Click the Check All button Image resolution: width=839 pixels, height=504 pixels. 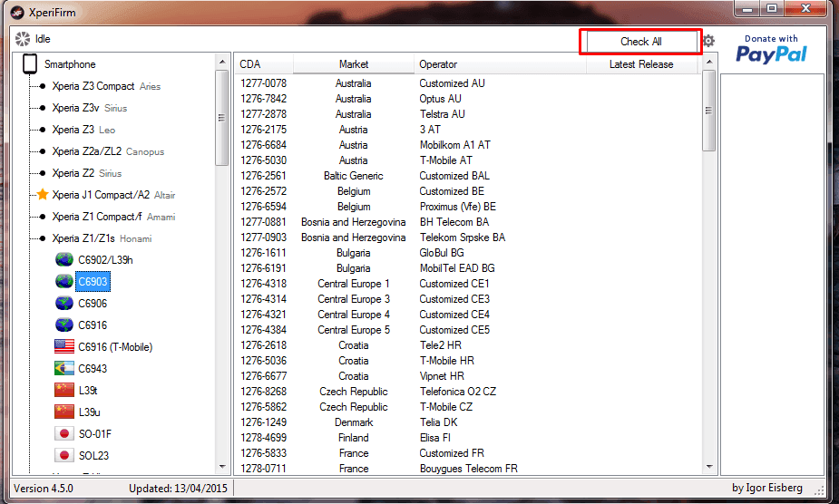[x=641, y=41]
